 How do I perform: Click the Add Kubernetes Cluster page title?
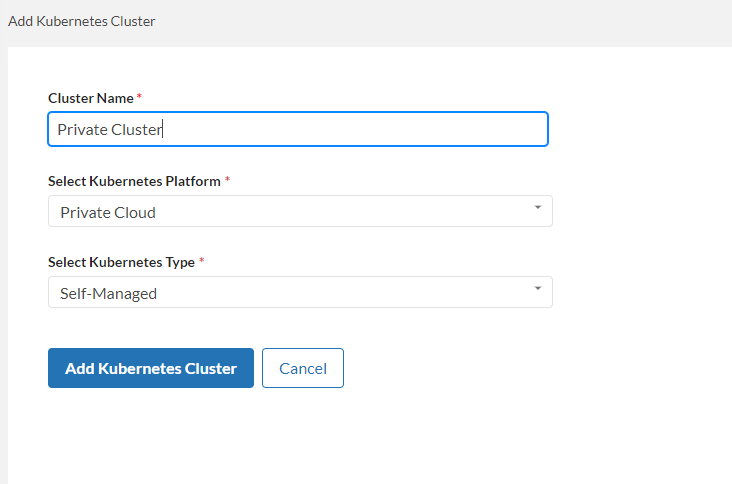tap(82, 21)
